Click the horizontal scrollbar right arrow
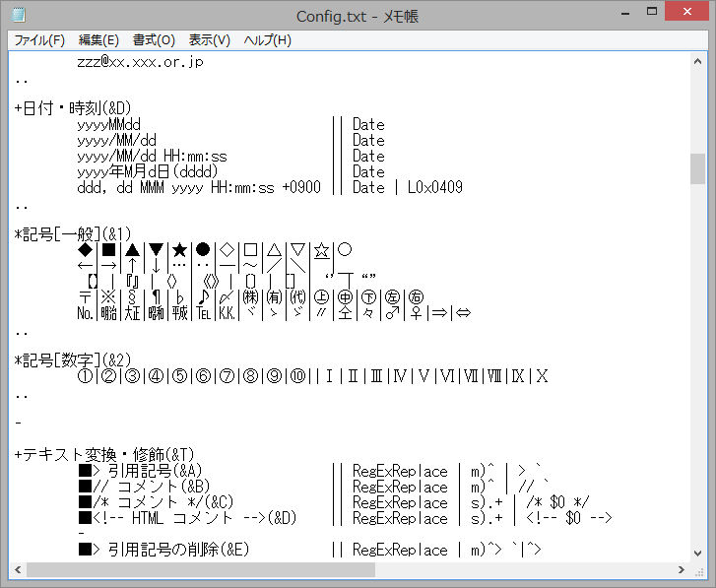 pos(682,569)
